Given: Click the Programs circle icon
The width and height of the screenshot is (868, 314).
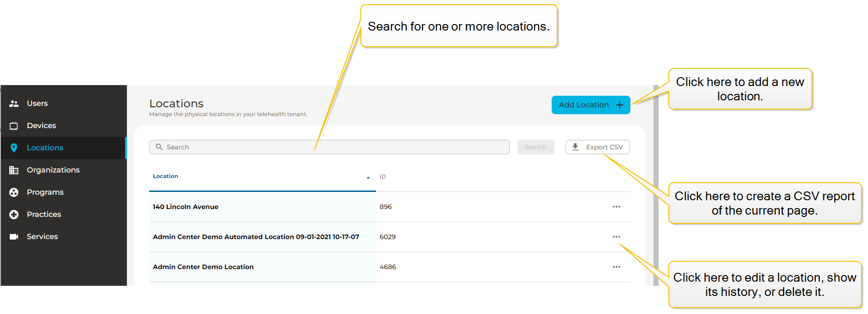Looking at the screenshot, I should (14, 192).
